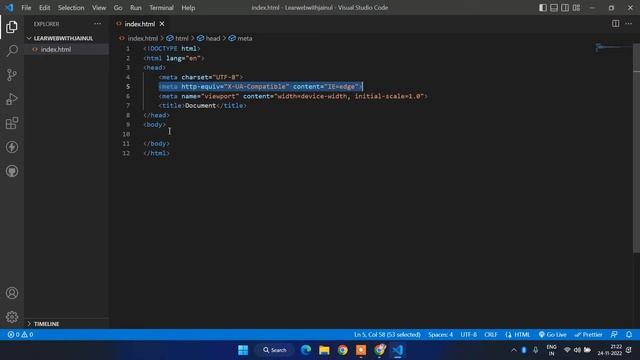
Task: Open the Explorer view in activity bar
Action: click(12, 27)
